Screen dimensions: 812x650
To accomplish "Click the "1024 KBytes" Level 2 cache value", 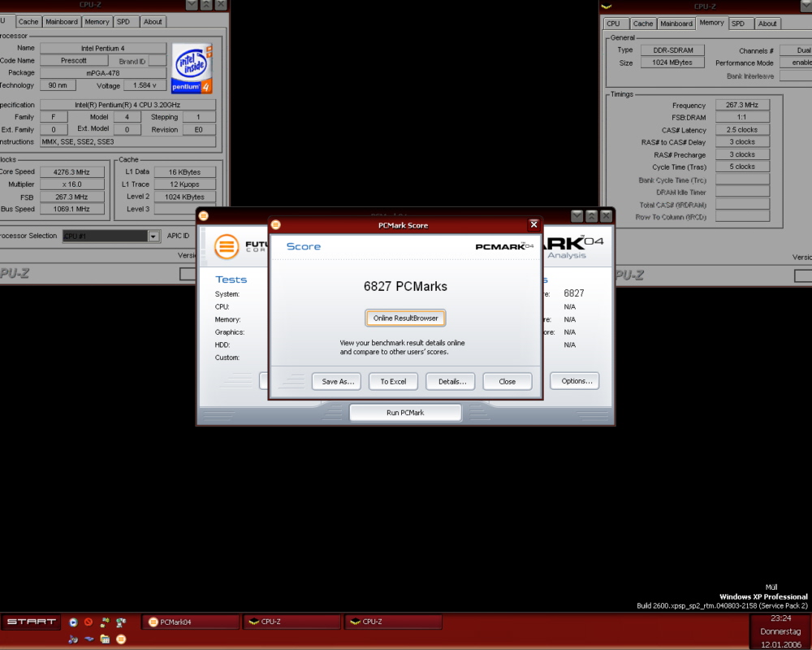I will click(x=184, y=197).
